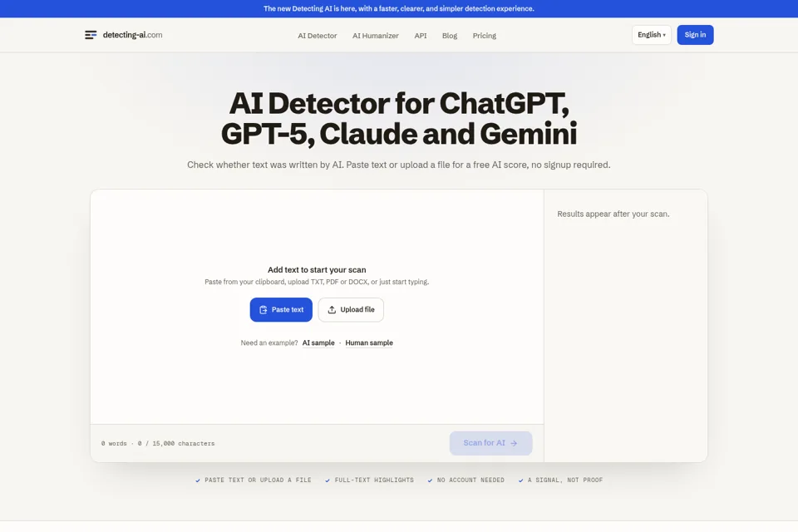This screenshot has height=532, width=798.
Task: Click 'Add text to start your scan' heading
Action: (x=317, y=270)
